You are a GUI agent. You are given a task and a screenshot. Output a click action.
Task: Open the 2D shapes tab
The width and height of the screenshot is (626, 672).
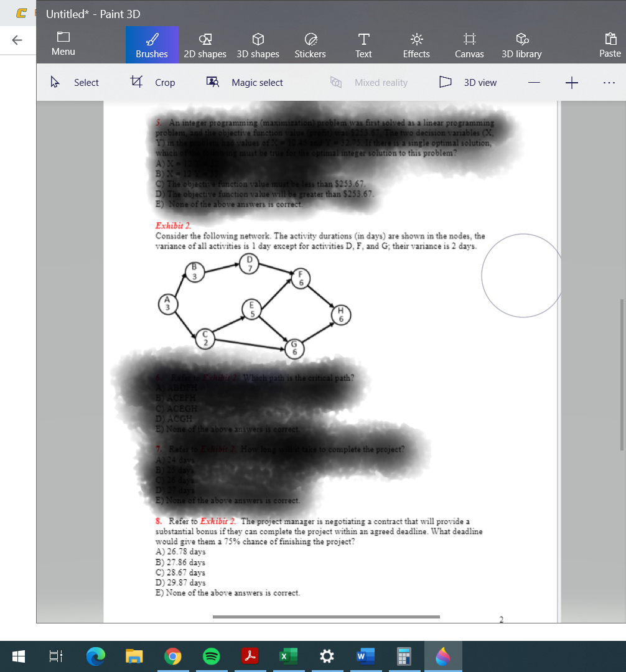coord(205,45)
